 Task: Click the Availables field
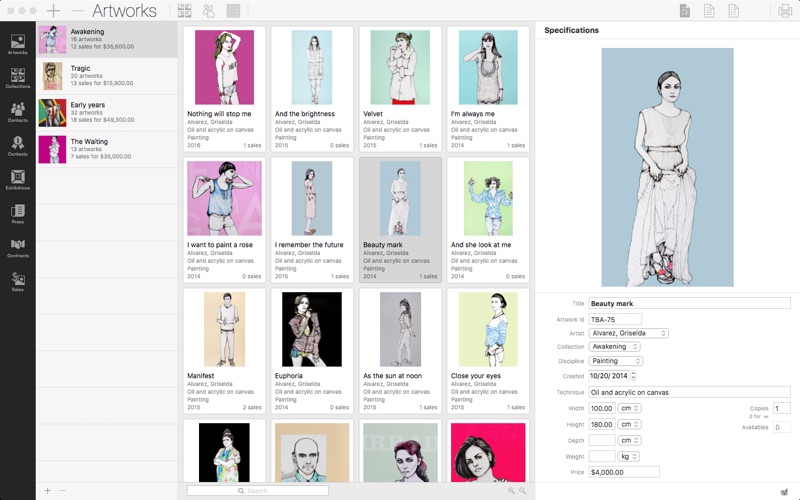(x=782, y=428)
